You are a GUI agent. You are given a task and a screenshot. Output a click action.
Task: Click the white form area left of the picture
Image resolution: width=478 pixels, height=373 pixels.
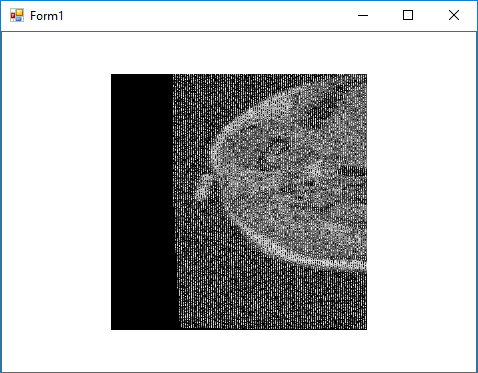[56, 202]
